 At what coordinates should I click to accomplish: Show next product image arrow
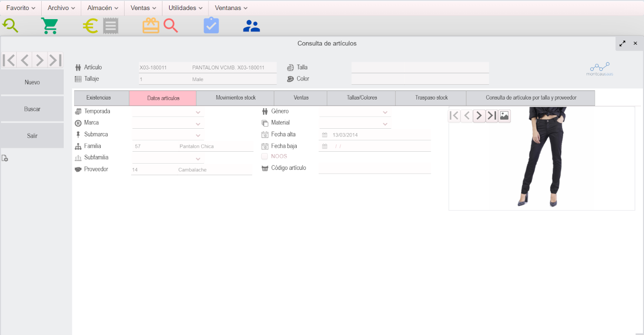pyautogui.click(x=479, y=116)
